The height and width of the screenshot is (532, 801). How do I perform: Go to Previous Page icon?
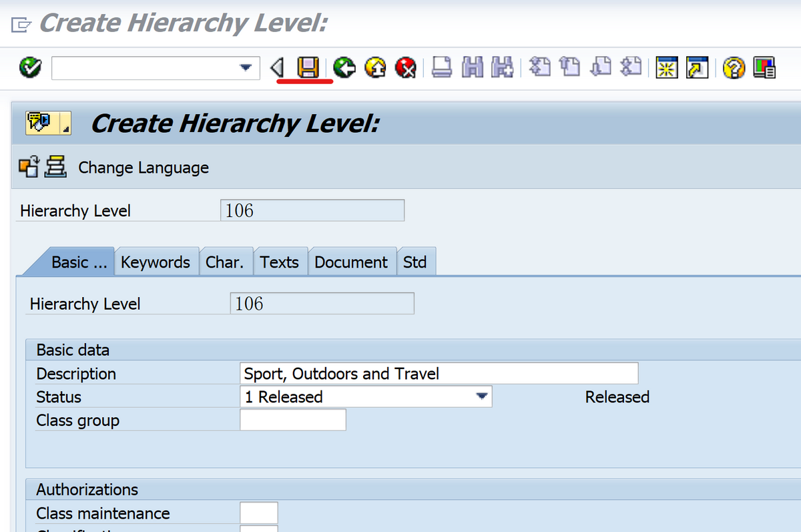click(570, 67)
